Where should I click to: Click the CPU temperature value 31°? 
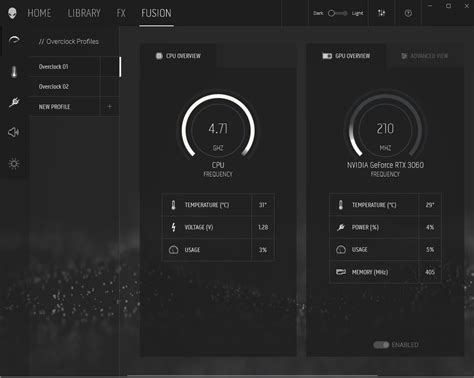pyautogui.click(x=263, y=205)
